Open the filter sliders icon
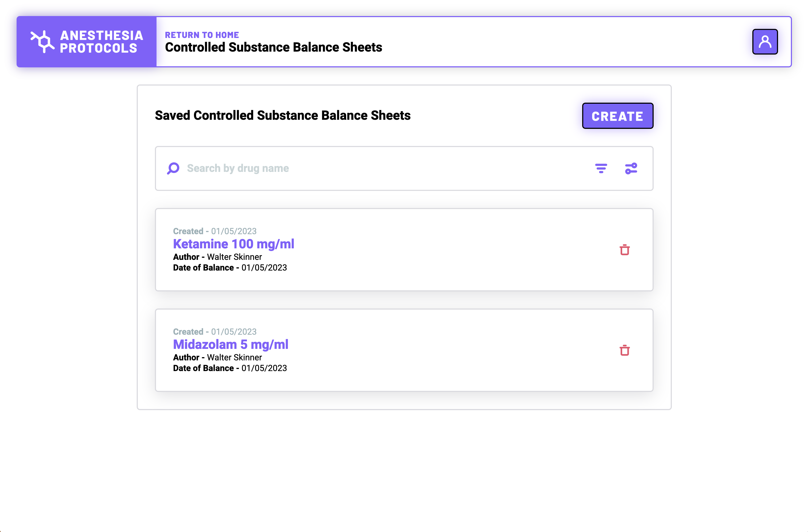Screen dimensions: 808x532 (631, 168)
